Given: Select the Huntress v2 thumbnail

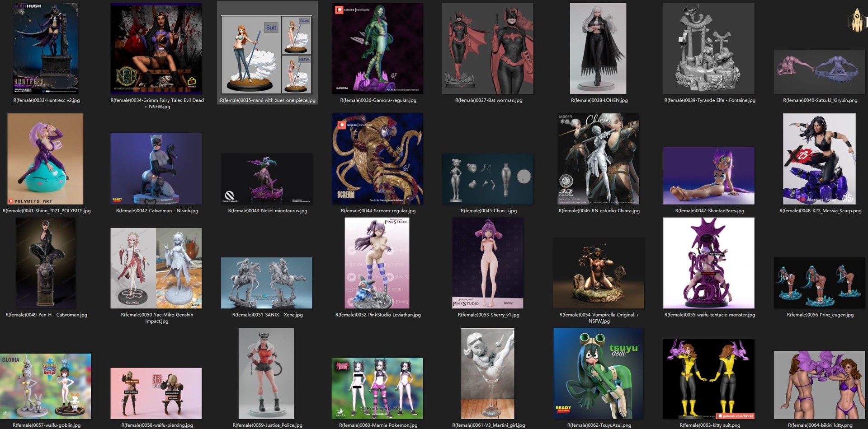Looking at the screenshot, I should coord(47,48).
